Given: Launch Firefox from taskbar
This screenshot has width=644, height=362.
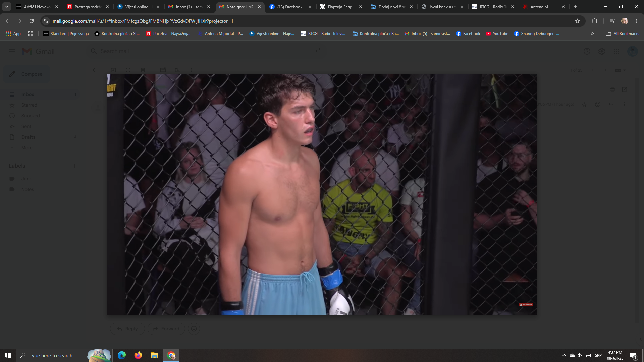Looking at the screenshot, I should 138,355.
